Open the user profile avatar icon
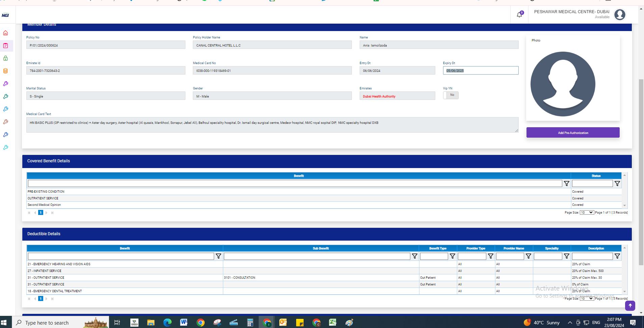The height and width of the screenshot is (328, 644). (620, 15)
